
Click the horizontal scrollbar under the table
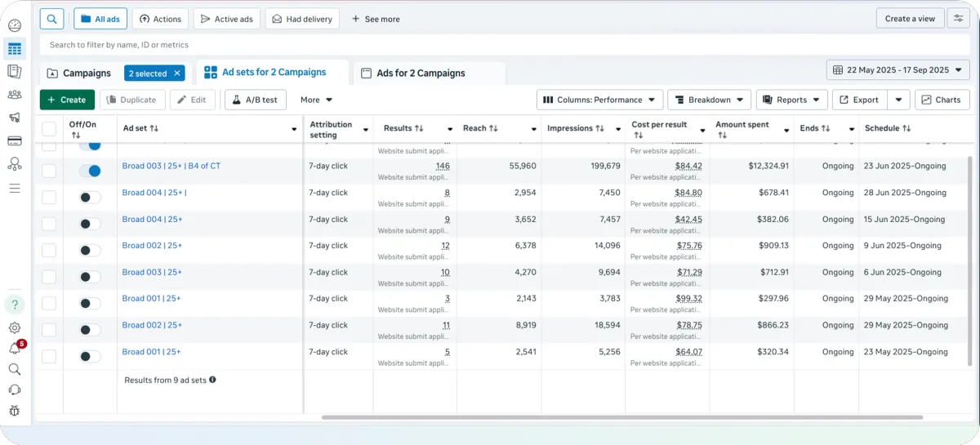pos(621,417)
